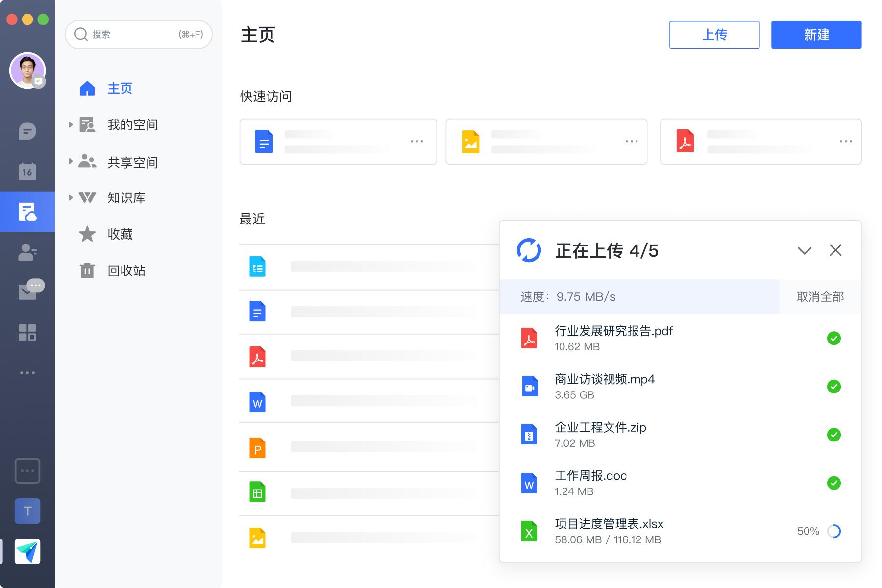Click the dashed square icon in sidebar
882x588 pixels.
[x=27, y=471]
